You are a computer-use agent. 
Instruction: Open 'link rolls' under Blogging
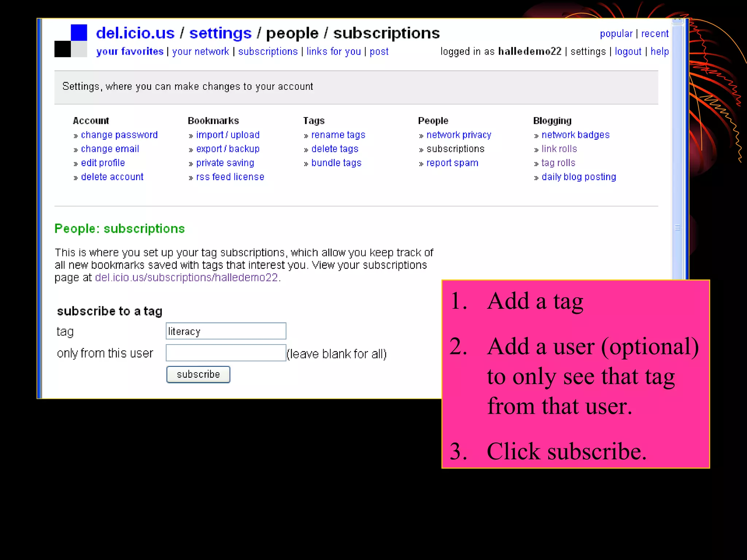click(559, 149)
